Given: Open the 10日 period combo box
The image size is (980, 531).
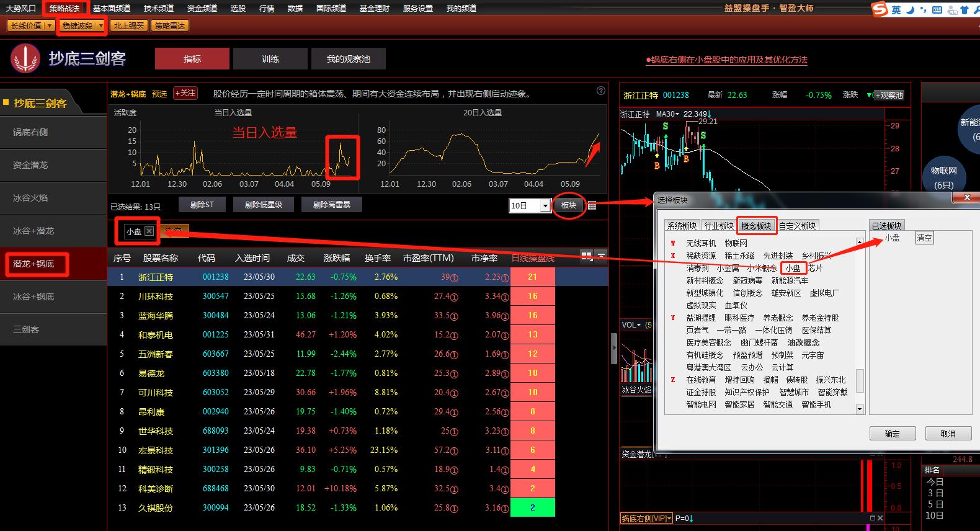Looking at the screenshot, I should [530, 205].
